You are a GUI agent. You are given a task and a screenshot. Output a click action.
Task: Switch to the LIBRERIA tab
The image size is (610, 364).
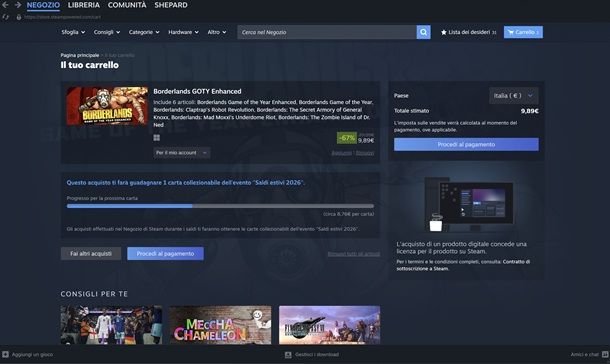coord(84,5)
